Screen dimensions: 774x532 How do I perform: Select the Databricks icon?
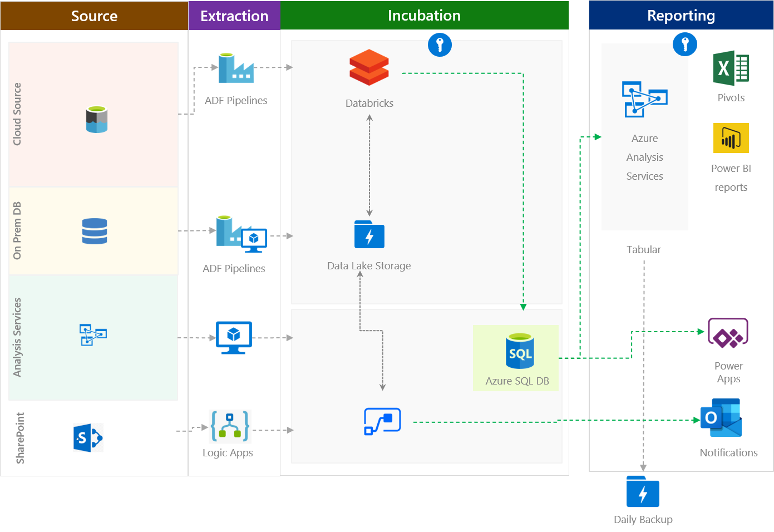(369, 67)
